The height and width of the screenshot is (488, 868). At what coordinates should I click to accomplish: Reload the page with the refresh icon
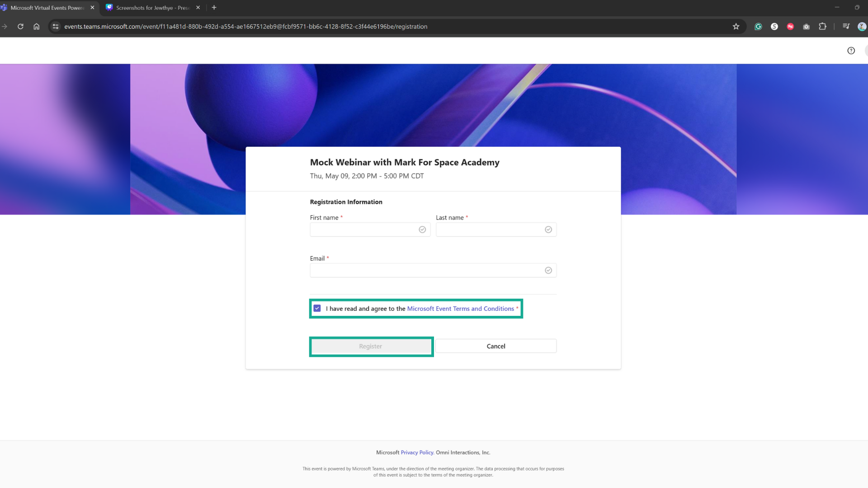(x=20, y=27)
